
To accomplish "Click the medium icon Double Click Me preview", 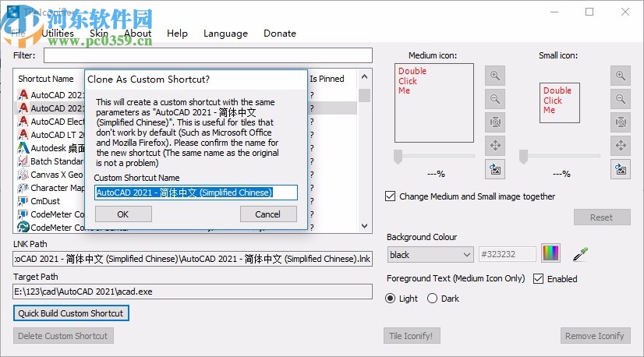I will 434,103.
